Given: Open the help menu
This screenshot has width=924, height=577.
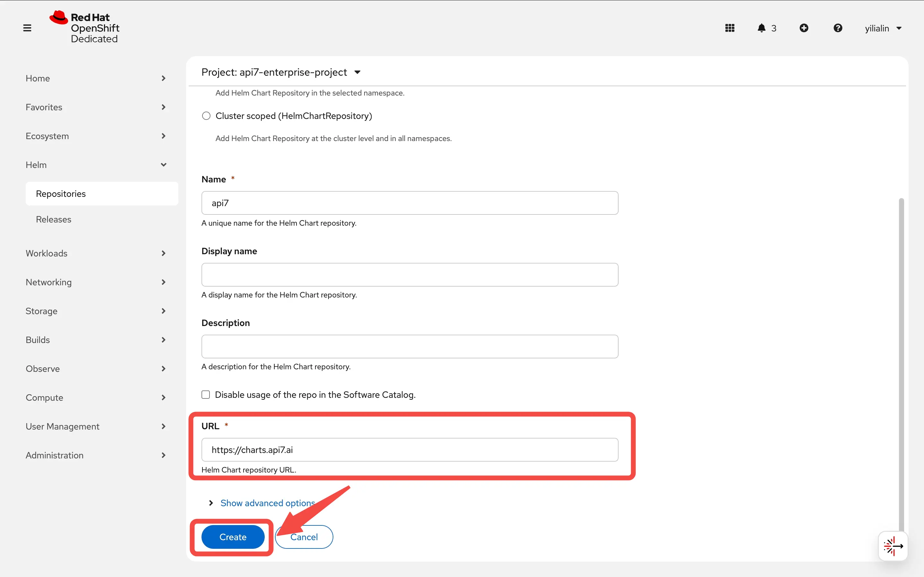Looking at the screenshot, I should pos(838,28).
